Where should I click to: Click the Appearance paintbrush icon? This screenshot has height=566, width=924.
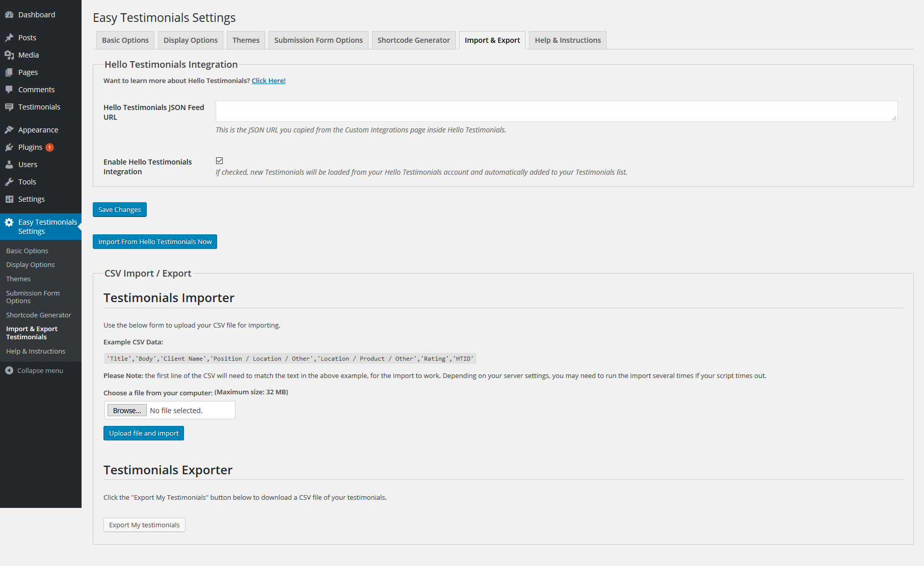(9, 130)
